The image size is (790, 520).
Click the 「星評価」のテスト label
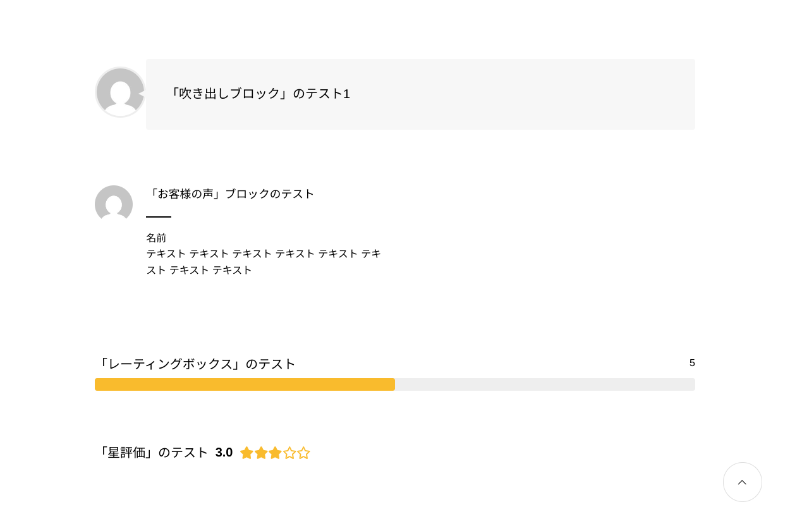(x=152, y=453)
